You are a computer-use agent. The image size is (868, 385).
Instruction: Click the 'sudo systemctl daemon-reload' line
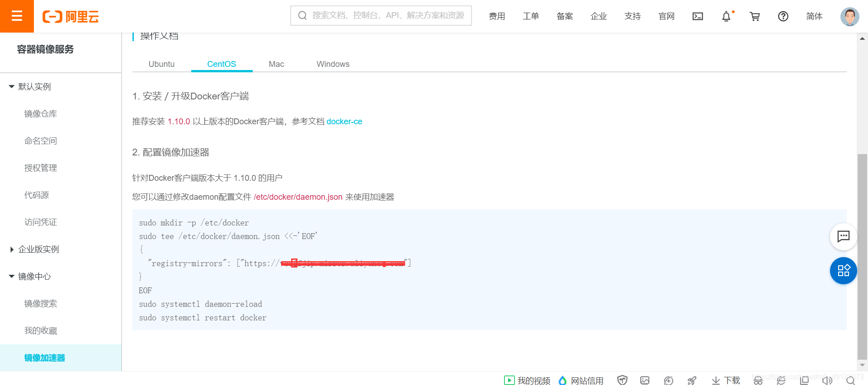(200, 304)
